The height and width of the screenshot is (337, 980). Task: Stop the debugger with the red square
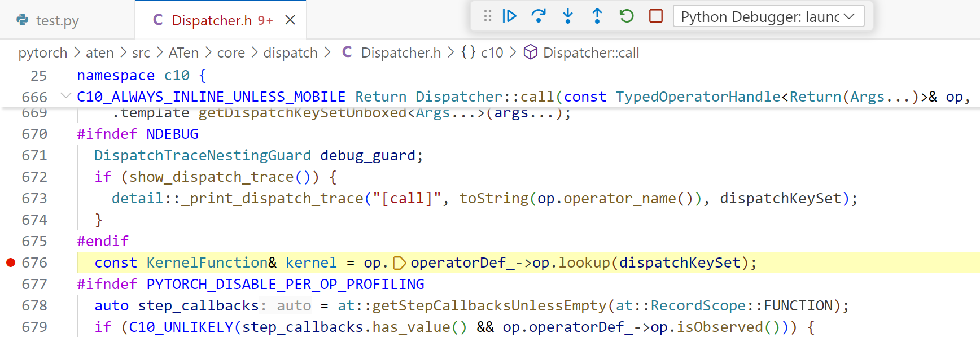pos(656,16)
